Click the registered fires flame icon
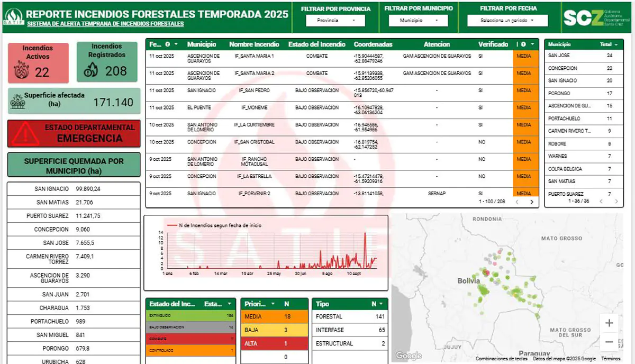This screenshot has width=635, height=364. click(92, 70)
